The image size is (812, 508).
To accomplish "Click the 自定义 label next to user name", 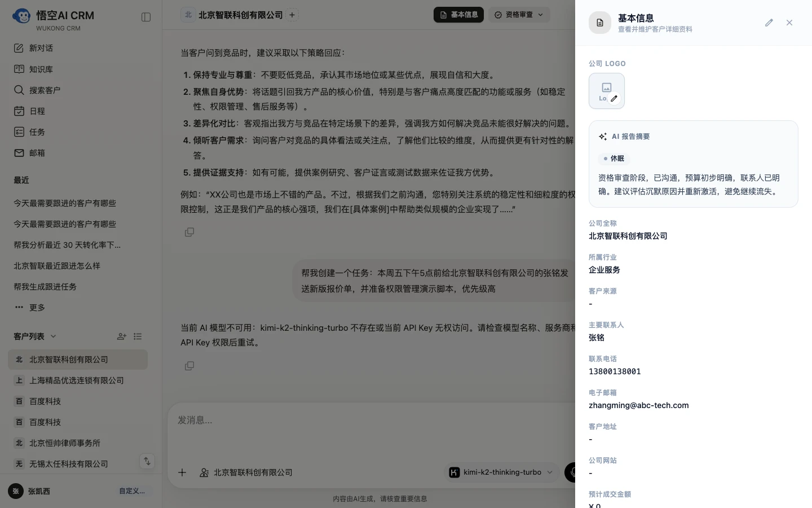I will [132, 491].
